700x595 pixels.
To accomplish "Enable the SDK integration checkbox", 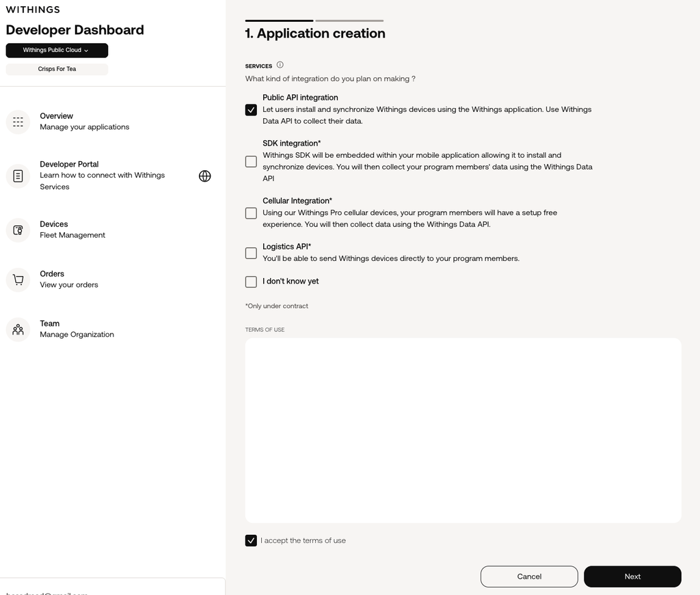I will pos(251,161).
